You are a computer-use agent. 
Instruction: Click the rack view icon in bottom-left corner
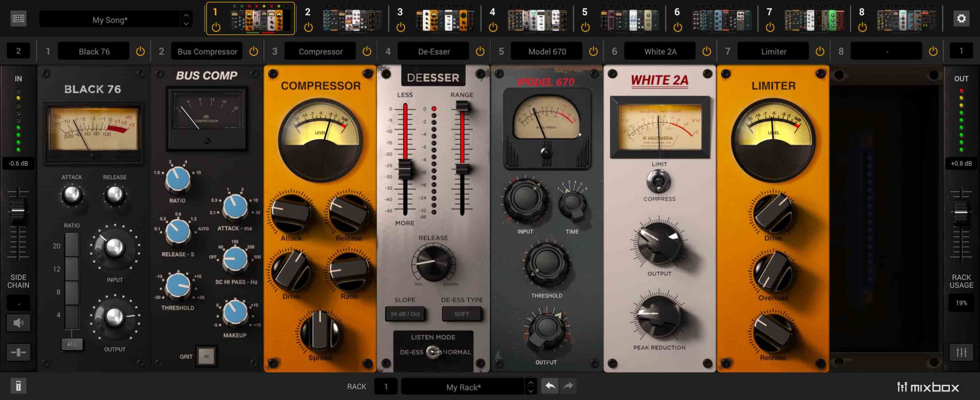18,386
